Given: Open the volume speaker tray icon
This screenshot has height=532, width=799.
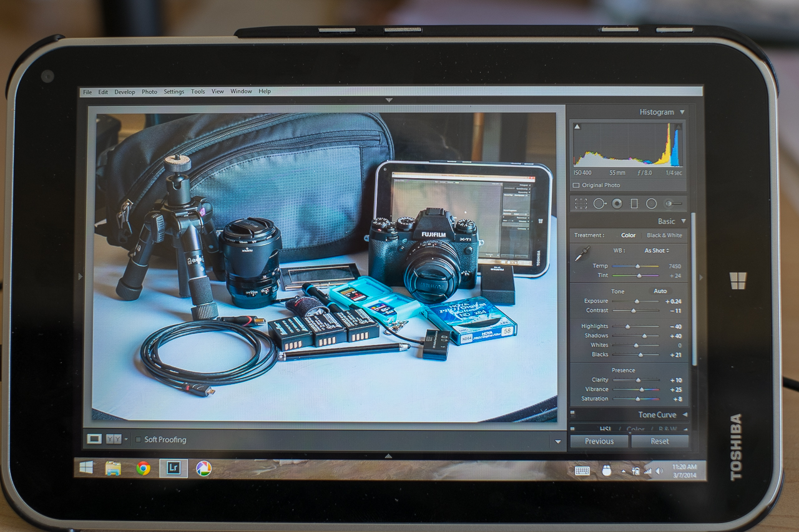Looking at the screenshot, I should (659, 472).
